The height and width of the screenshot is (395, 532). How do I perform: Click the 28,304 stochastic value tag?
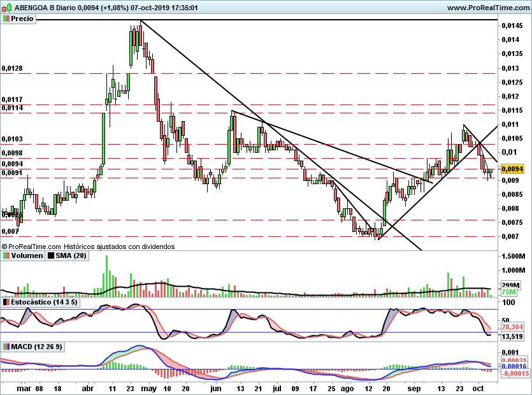coord(512,327)
